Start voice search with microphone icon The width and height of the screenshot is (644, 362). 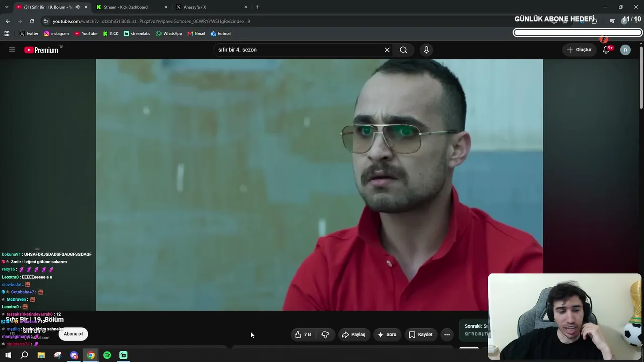point(426,50)
